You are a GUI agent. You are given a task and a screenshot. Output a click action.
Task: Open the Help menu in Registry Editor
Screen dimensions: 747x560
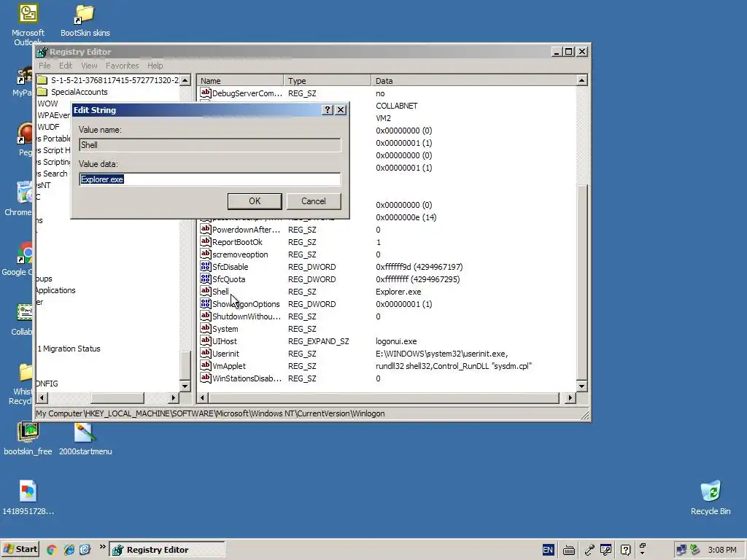pyautogui.click(x=155, y=66)
